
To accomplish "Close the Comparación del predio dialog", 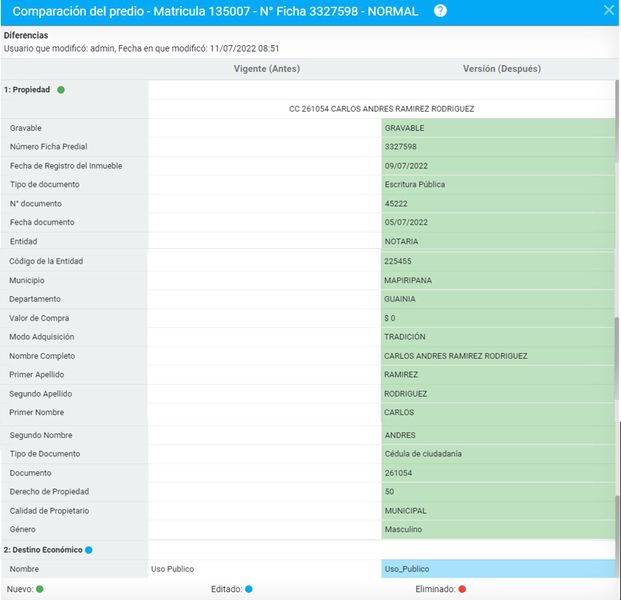I will pos(609,10).
